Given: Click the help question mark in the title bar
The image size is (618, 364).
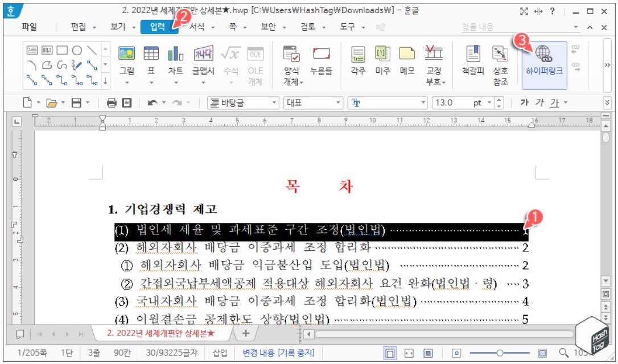Looking at the screenshot, I should pos(553,11).
